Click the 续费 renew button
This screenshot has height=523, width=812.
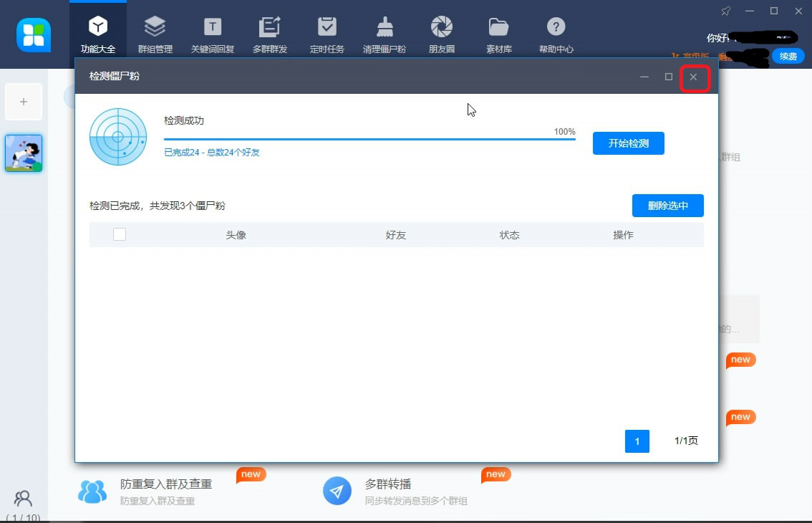tap(788, 56)
